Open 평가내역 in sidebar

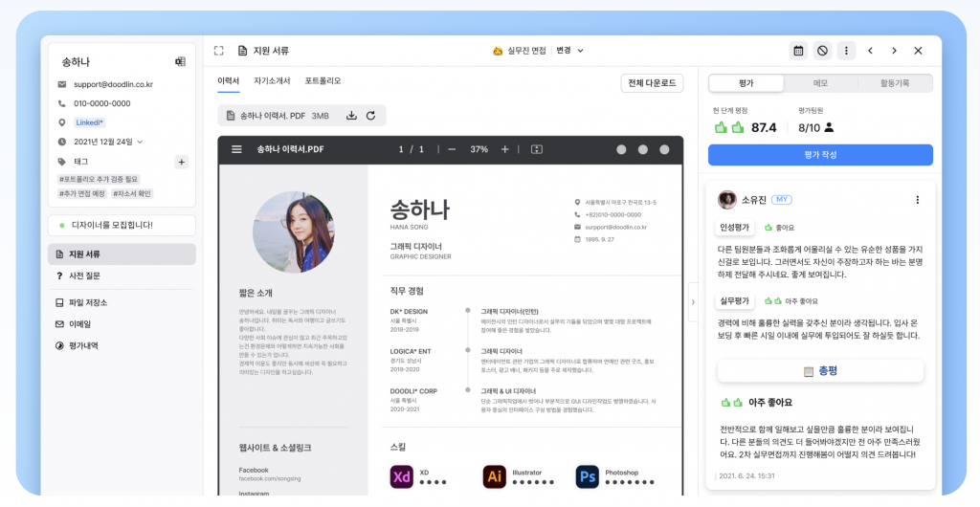(x=122, y=345)
